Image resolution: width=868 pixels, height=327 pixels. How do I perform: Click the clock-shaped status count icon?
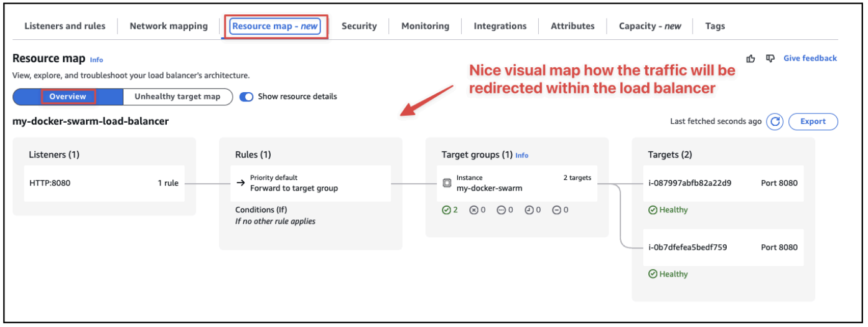[x=529, y=210]
